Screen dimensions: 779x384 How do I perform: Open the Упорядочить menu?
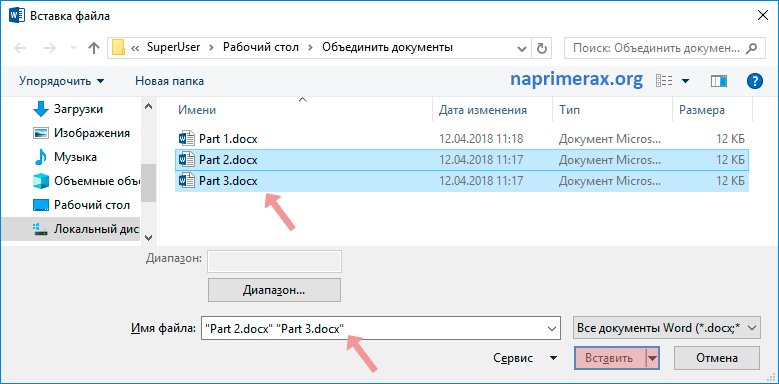coord(62,81)
